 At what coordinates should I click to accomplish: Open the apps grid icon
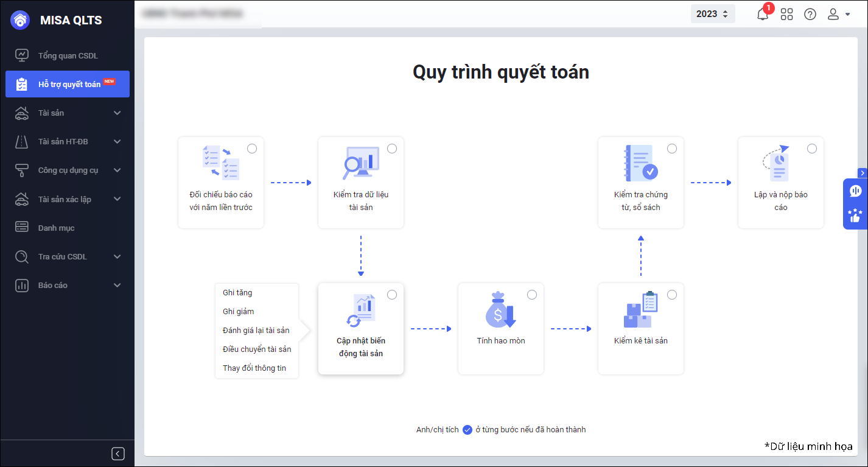tap(786, 14)
